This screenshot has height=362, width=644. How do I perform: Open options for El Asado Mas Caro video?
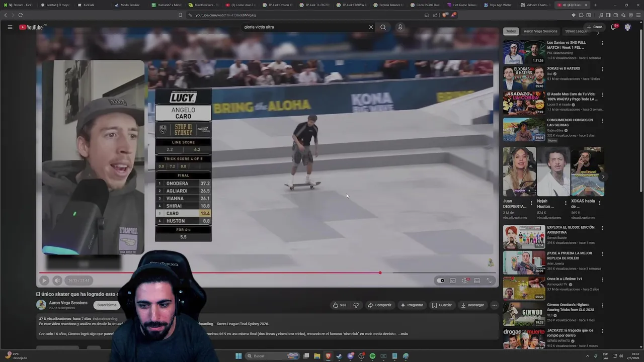[x=602, y=95]
